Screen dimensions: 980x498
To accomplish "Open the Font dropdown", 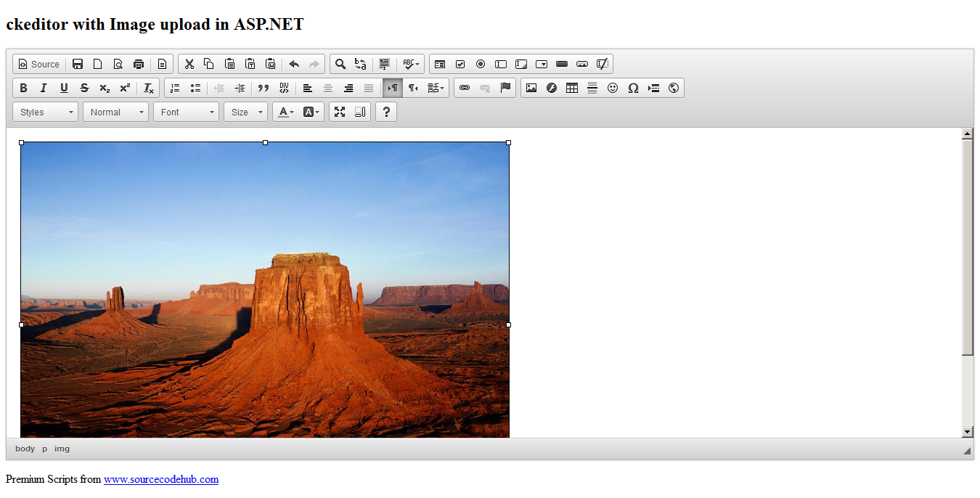I will (186, 112).
